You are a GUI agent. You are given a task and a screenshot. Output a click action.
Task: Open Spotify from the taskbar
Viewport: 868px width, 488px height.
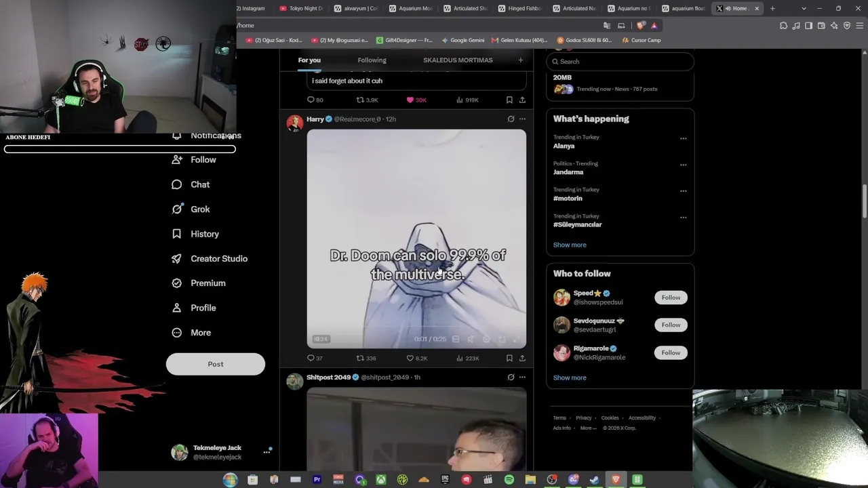[509, 480]
